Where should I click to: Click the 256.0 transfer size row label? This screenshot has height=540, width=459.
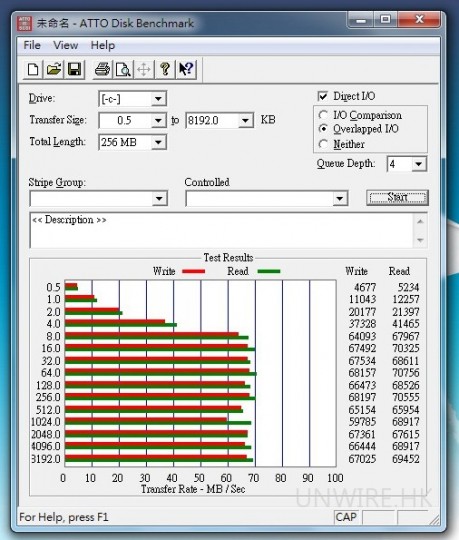[x=48, y=397]
